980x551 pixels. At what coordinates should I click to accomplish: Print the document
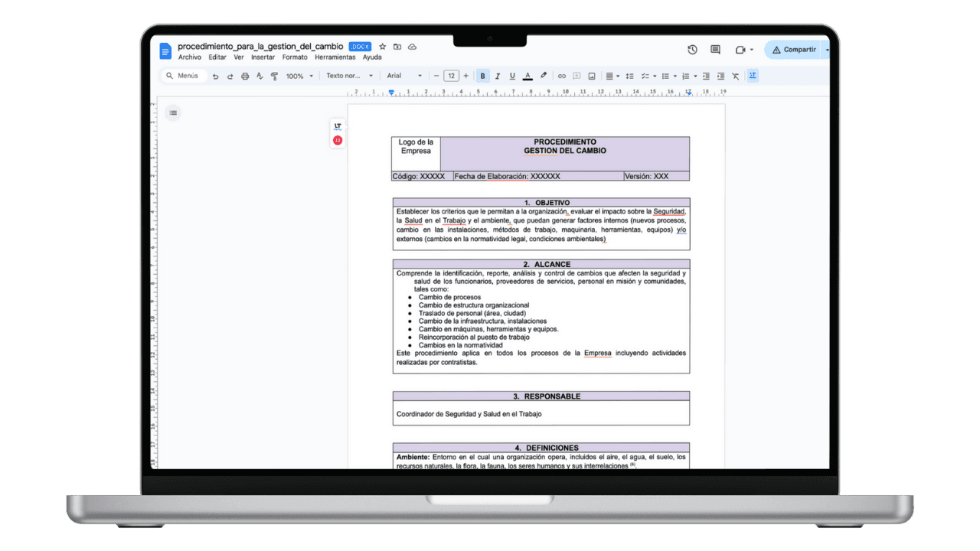pos(244,76)
